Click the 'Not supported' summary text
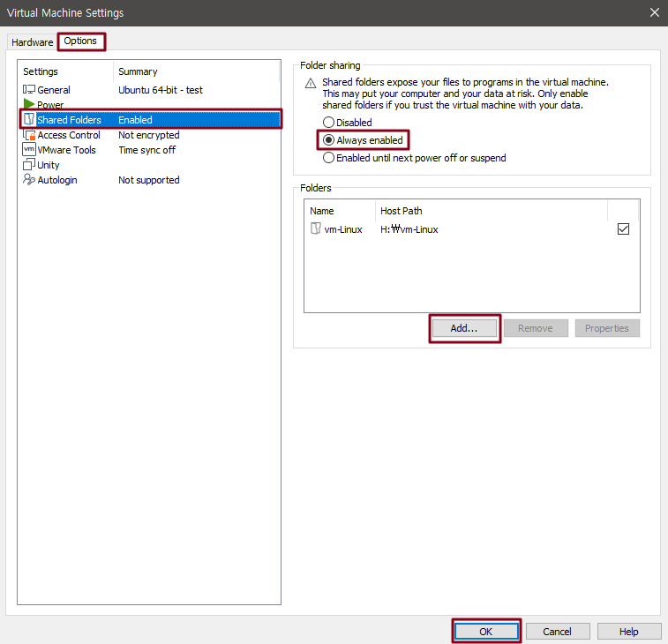 click(x=148, y=180)
